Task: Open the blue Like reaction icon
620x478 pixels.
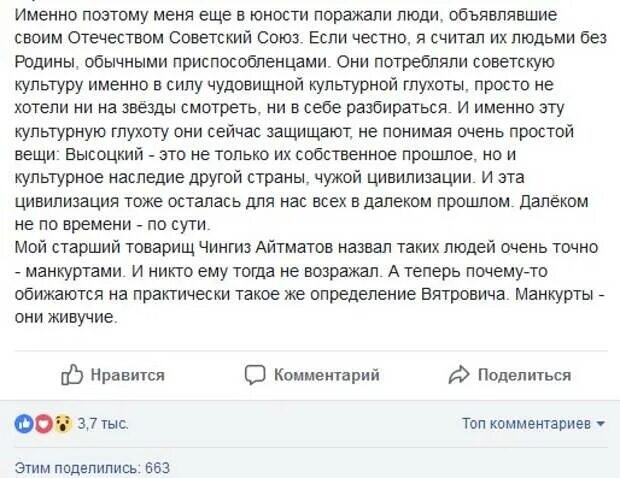Action: pyautogui.click(x=24, y=424)
